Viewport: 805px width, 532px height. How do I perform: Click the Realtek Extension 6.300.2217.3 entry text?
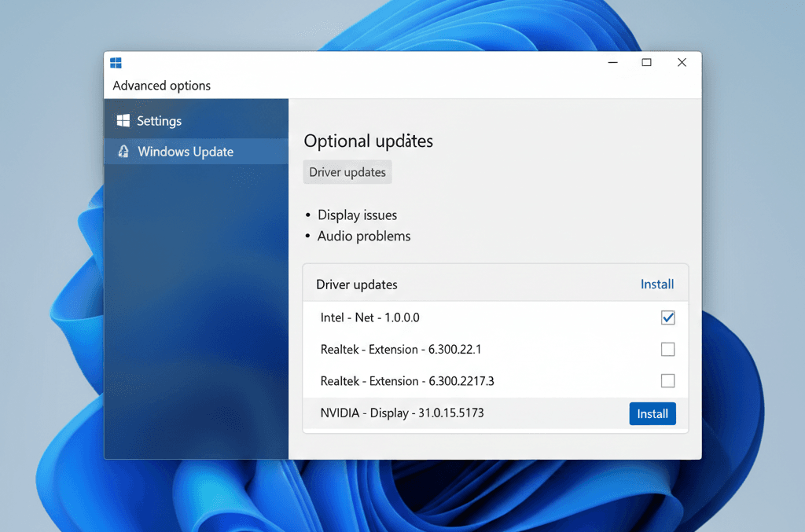pyautogui.click(x=407, y=381)
